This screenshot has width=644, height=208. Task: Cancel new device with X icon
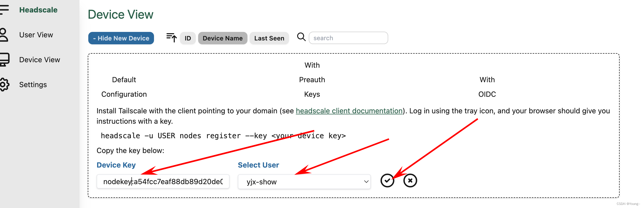410,181
